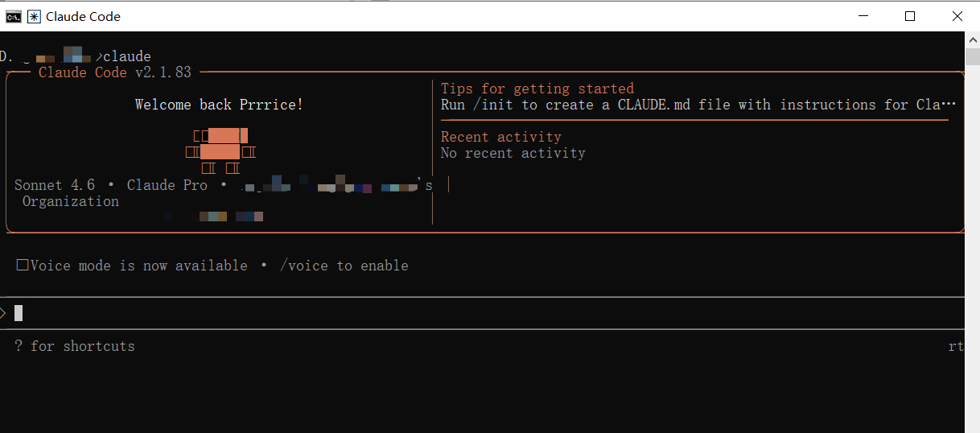This screenshot has height=433, width=980.
Task: Minimize the Claude Code window
Action: (x=863, y=16)
